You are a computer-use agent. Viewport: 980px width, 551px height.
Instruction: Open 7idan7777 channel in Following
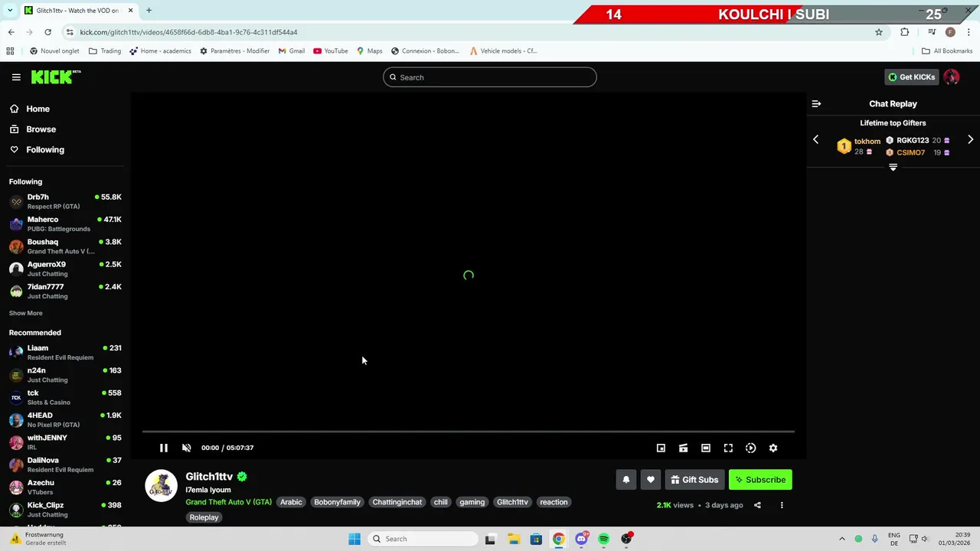click(65, 291)
